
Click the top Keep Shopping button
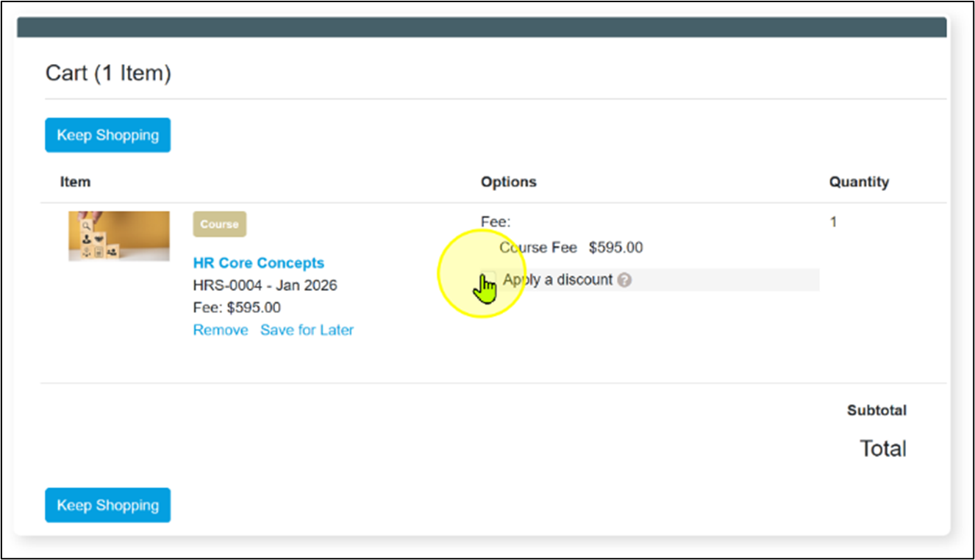click(107, 135)
